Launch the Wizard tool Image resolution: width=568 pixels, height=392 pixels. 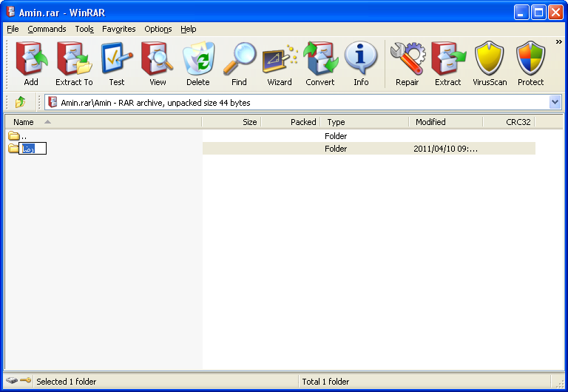click(280, 63)
